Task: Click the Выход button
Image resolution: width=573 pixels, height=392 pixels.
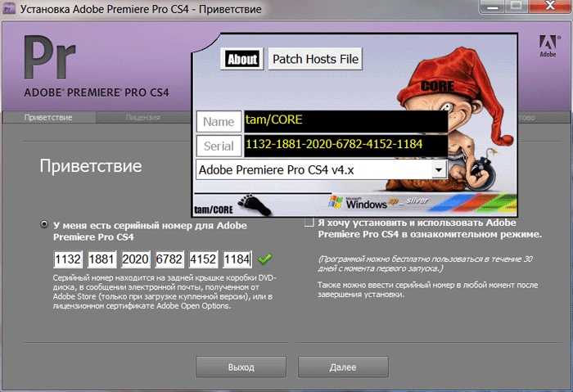Action: (241, 367)
